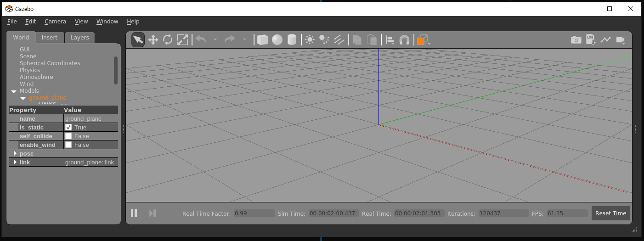Screen dimensions: 644x241
Task: Select Atmosphere in the world tree
Action: (36, 77)
